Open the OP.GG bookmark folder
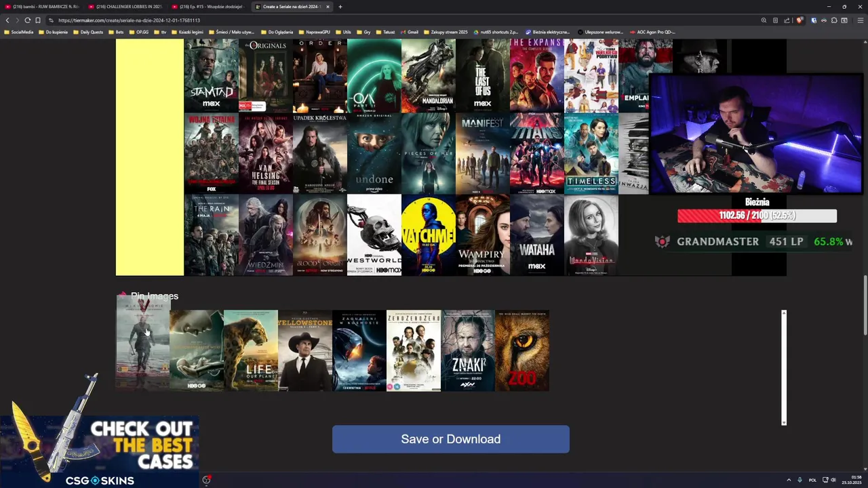Viewport: 868px width, 488px height. pyautogui.click(x=138, y=32)
